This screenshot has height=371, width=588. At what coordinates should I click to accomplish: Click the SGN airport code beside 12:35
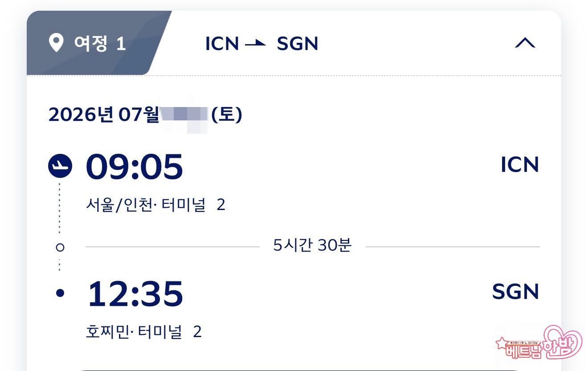point(515,292)
